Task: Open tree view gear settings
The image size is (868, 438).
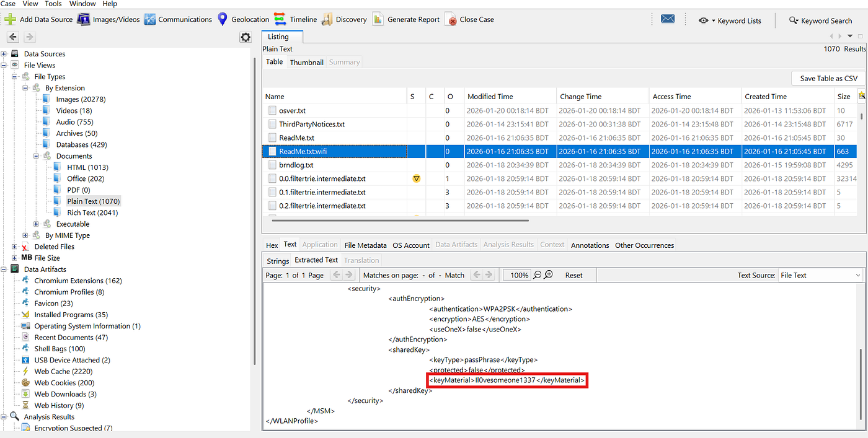Action: (x=246, y=38)
